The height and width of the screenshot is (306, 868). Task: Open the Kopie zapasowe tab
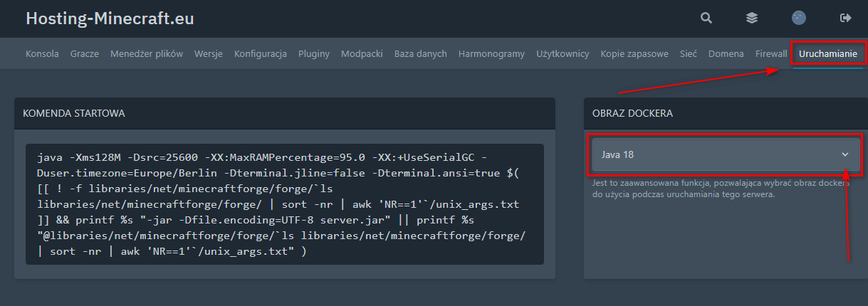pos(634,53)
